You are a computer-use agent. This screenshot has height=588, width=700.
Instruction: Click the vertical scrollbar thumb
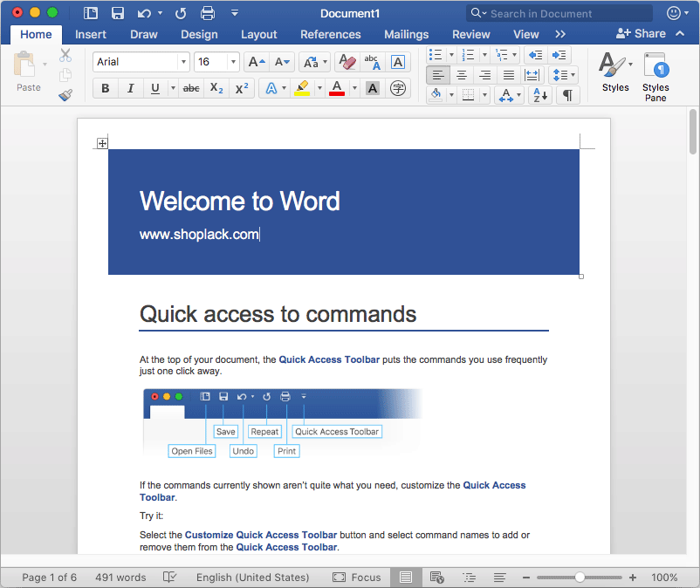[x=693, y=132]
